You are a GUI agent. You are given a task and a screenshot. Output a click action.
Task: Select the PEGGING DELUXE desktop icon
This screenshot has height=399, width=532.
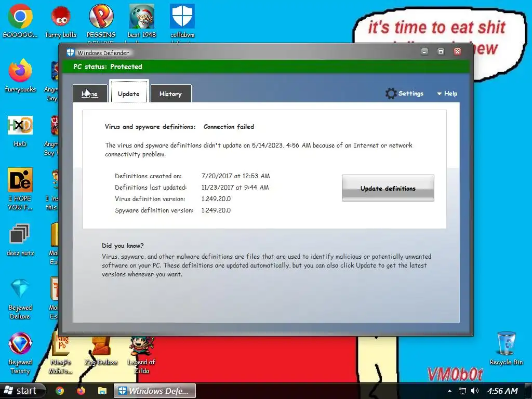(101, 23)
